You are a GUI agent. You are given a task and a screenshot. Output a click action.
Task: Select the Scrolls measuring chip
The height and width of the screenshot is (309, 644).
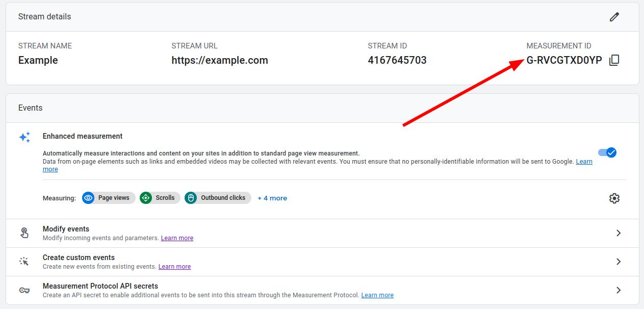coord(160,198)
